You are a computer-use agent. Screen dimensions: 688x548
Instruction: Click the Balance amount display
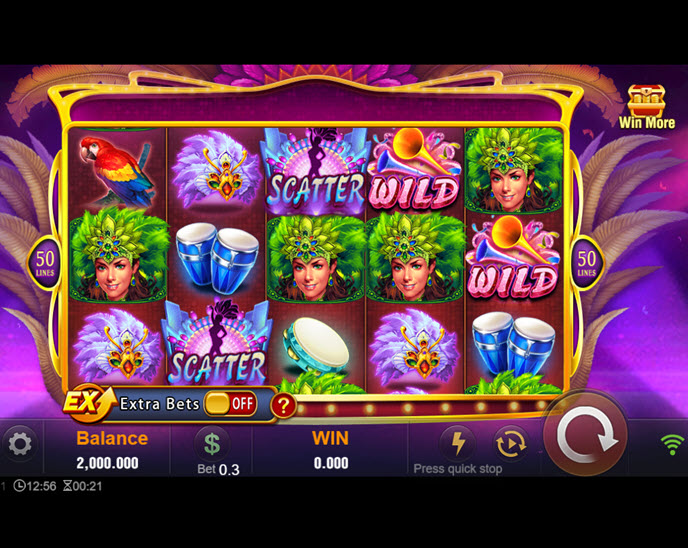[107, 463]
